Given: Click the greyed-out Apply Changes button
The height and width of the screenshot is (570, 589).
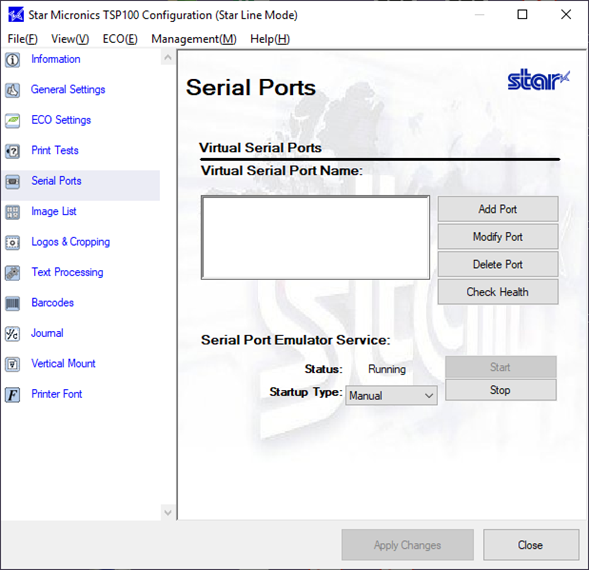Looking at the screenshot, I should tap(408, 545).
